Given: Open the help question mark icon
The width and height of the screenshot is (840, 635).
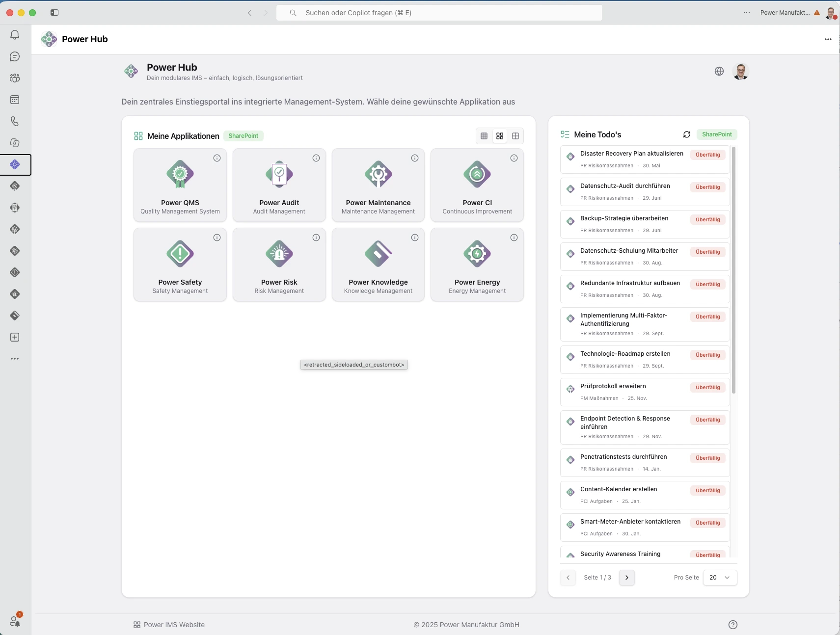Looking at the screenshot, I should [x=733, y=625].
